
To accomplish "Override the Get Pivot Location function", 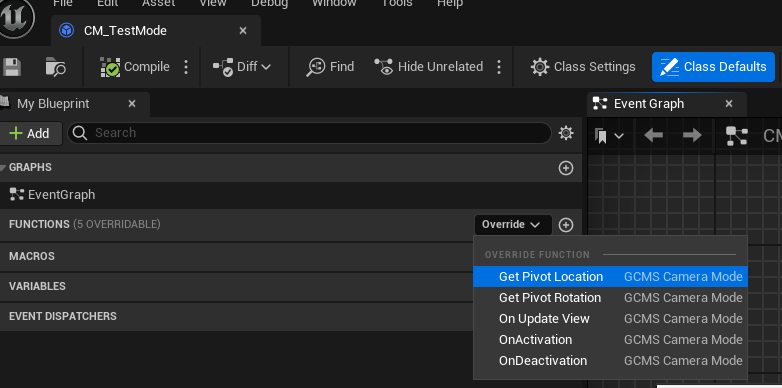I will [610, 277].
